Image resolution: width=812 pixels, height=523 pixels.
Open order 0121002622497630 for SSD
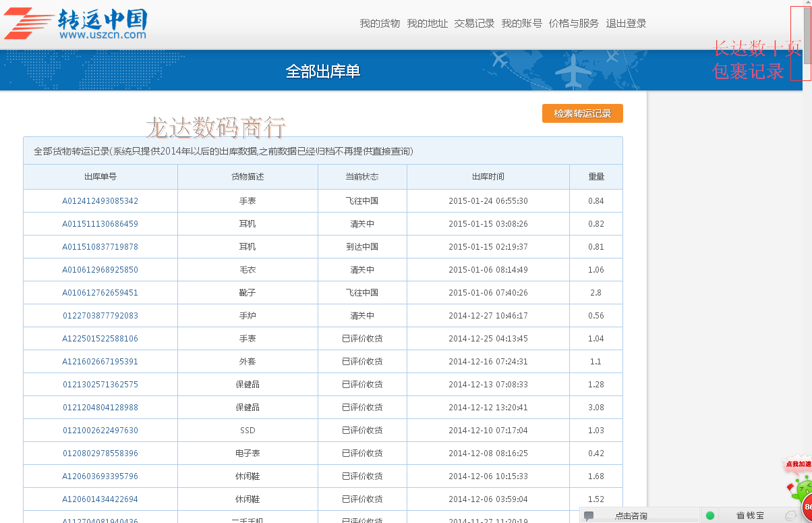click(100, 431)
